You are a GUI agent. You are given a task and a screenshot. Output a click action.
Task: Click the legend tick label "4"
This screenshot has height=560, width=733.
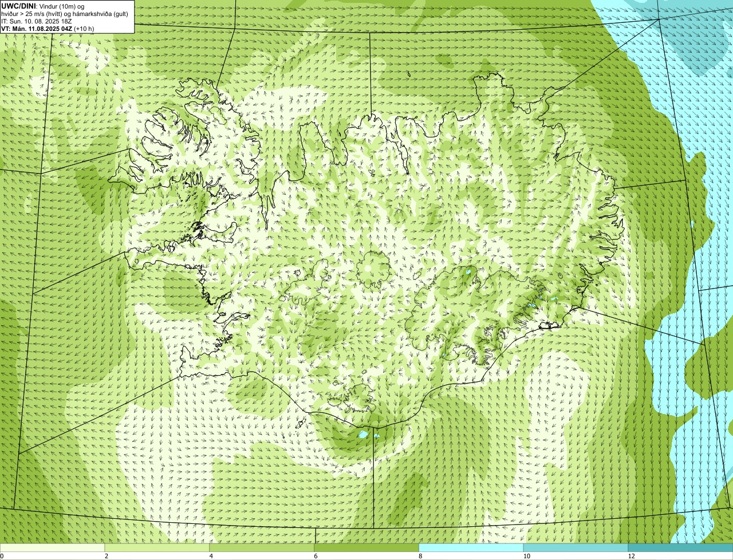(x=211, y=556)
